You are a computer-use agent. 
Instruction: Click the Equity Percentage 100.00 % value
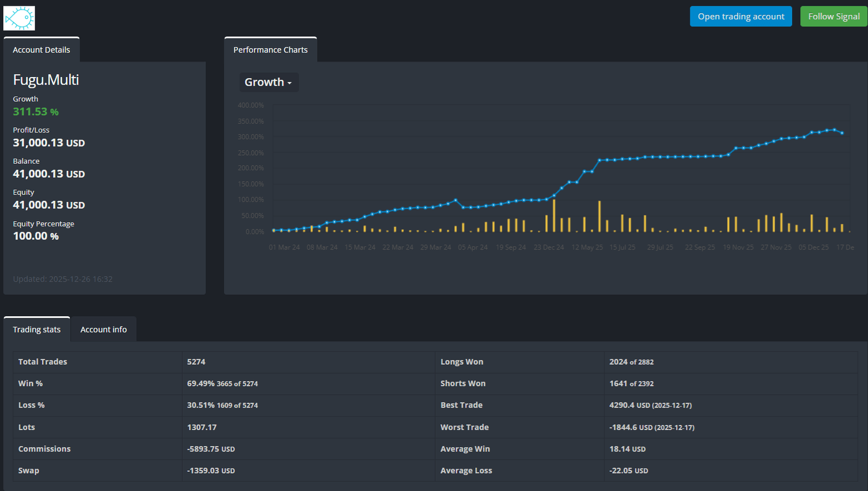[x=36, y=236]
